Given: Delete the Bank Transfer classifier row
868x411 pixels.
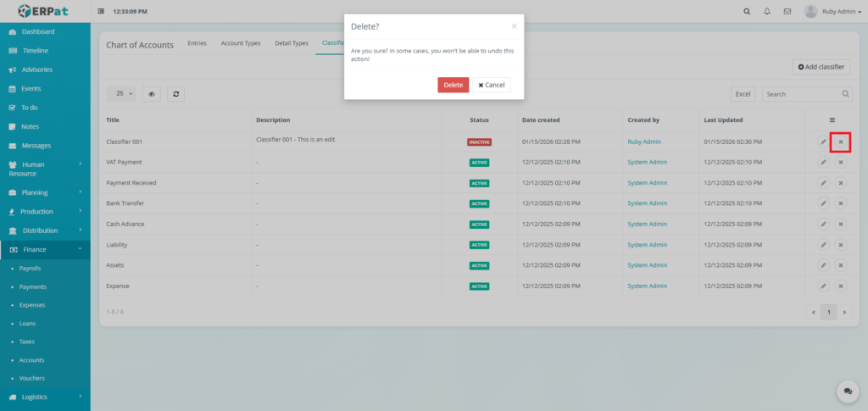Looking at the screenshot, I should (840, 203).
